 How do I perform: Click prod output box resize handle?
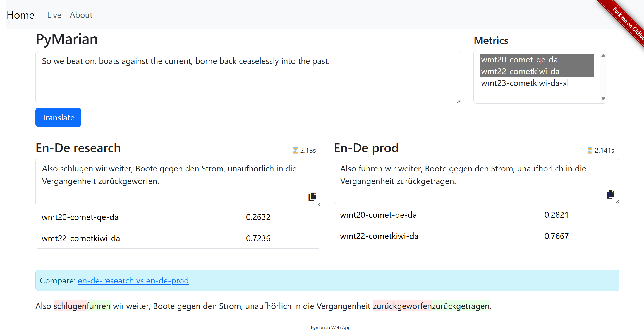[x=617, y=202]
